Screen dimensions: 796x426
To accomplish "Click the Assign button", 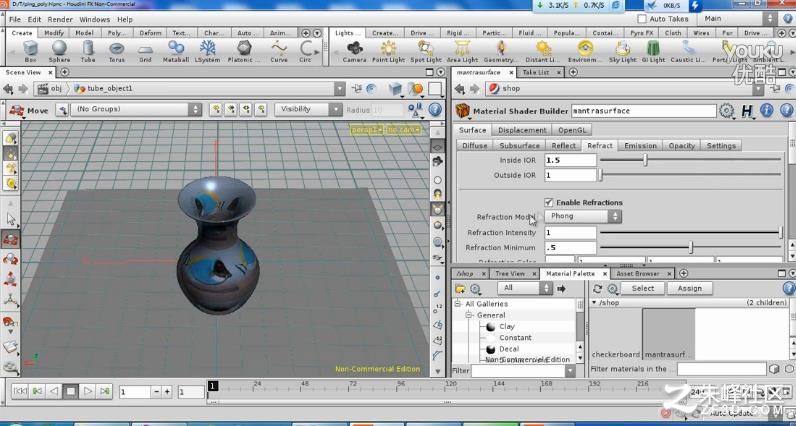I will tap(689, 288).
